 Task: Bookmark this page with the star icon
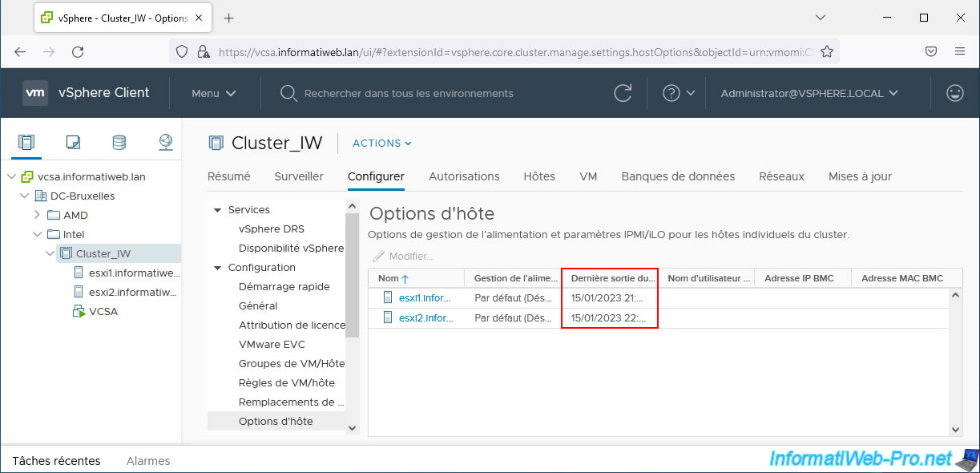pyautogui.click(x=827, y=51)
